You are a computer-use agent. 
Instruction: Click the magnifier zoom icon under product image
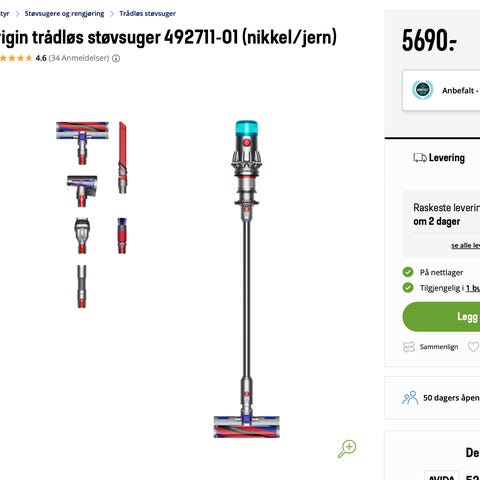pyautogui.click(x=347, y=449)
